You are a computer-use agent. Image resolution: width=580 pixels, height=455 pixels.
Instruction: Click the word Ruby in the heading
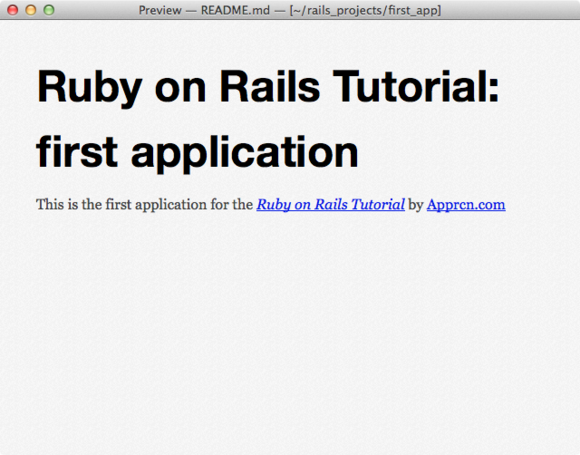point(90,88)
